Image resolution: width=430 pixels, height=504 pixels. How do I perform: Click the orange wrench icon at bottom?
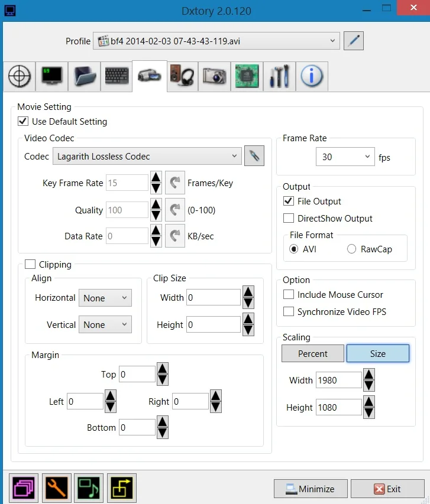(56, 488)
